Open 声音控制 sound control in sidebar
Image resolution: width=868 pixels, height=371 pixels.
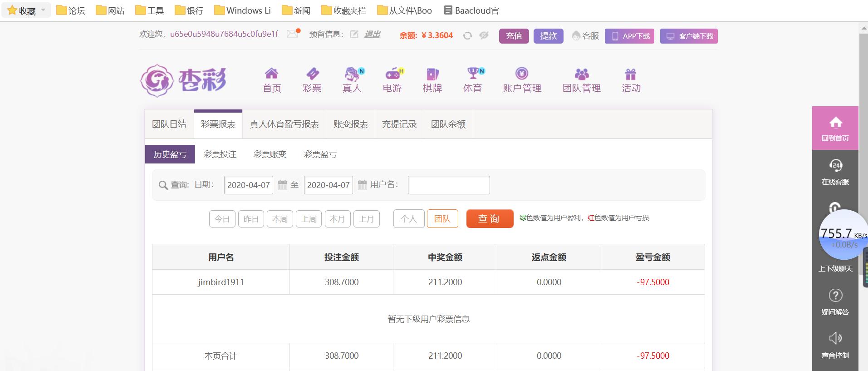click(x=835, y=338)
